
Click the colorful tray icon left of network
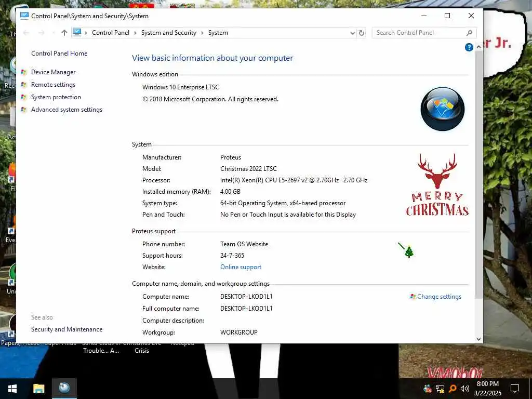pos(428,389)
